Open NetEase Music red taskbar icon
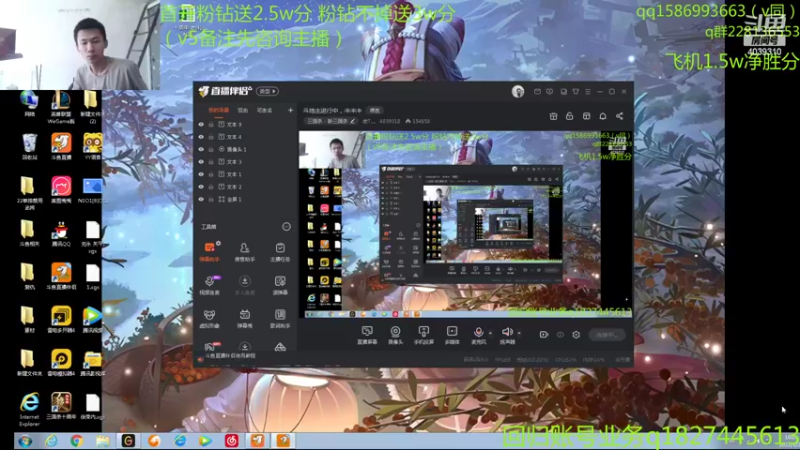The image size is (800, 450). (x=232, y=440)
